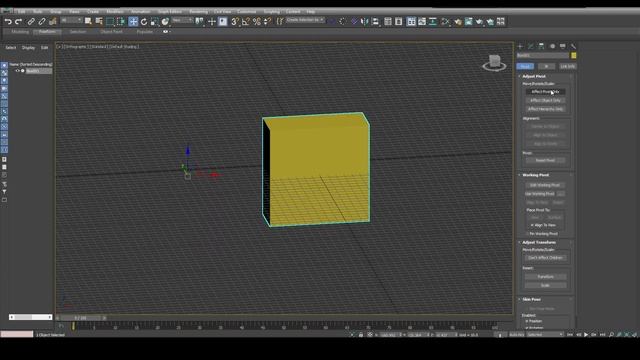640x360 pixels.
Task: Collapse the Working Pivot rollout
Action: pos(535,175)
